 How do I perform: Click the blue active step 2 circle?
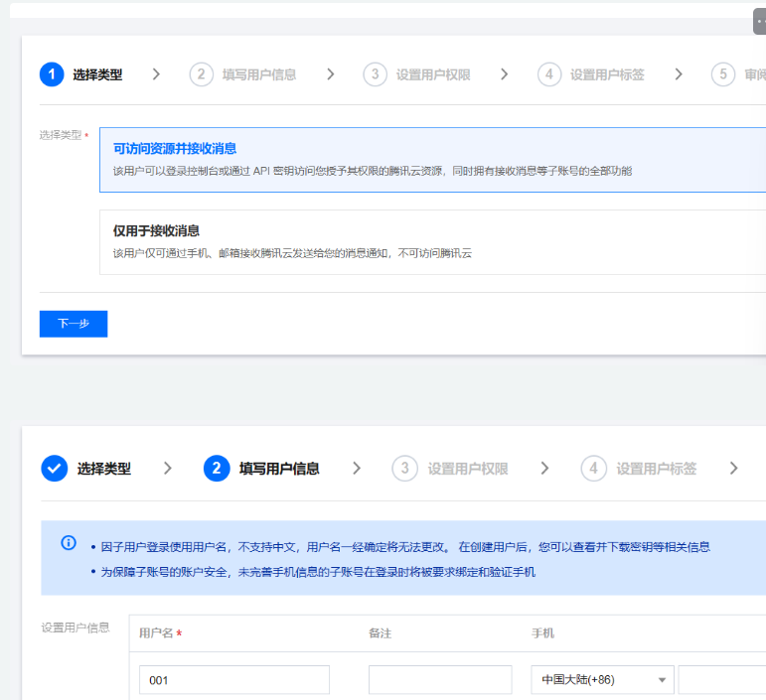coord(217,469)
